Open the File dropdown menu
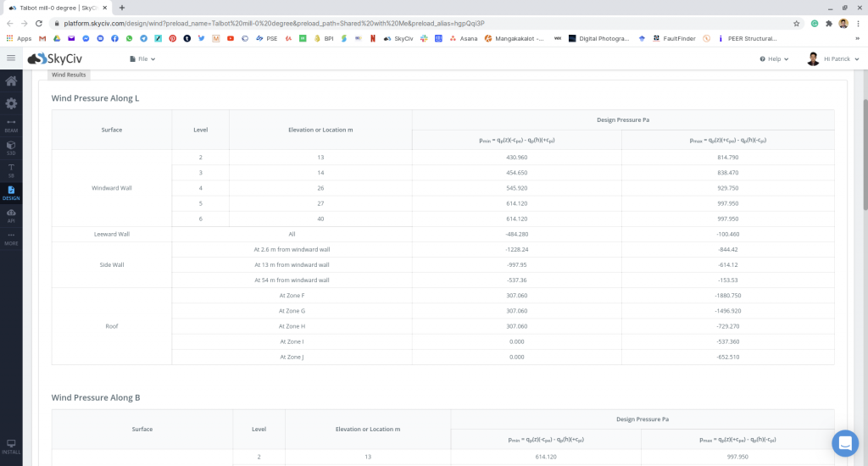 [x=142, y=59]
